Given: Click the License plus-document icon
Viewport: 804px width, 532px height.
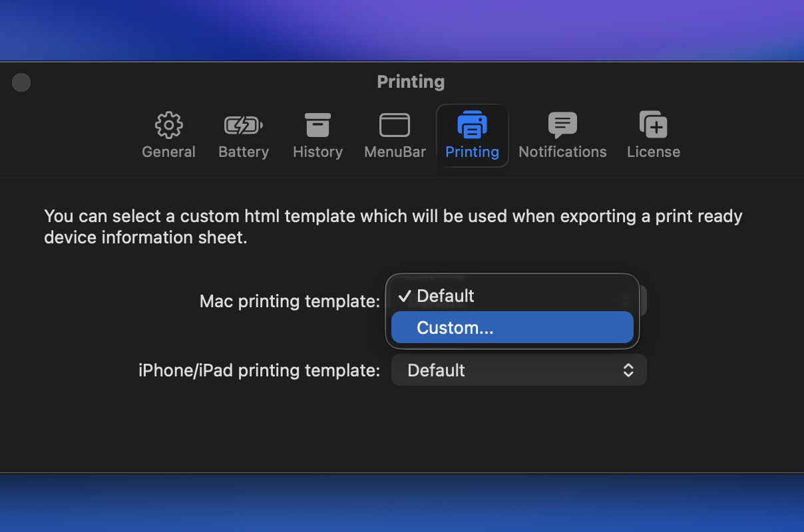Looking at the screenshot, I should [653, 125].
